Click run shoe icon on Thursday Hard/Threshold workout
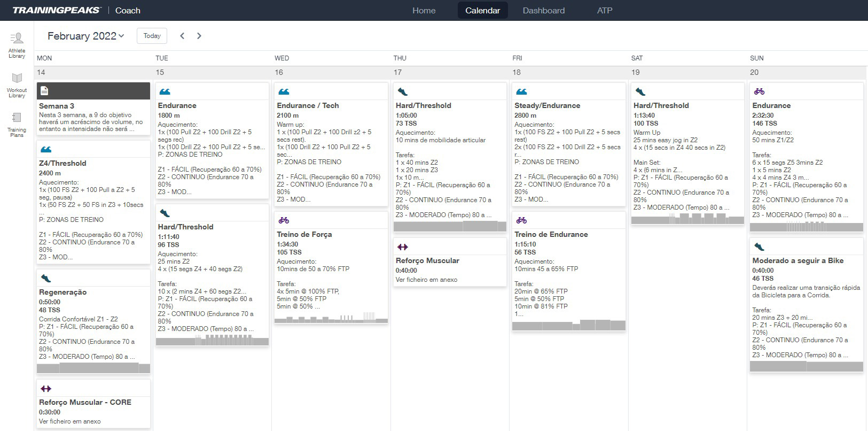 coord(403,92)
